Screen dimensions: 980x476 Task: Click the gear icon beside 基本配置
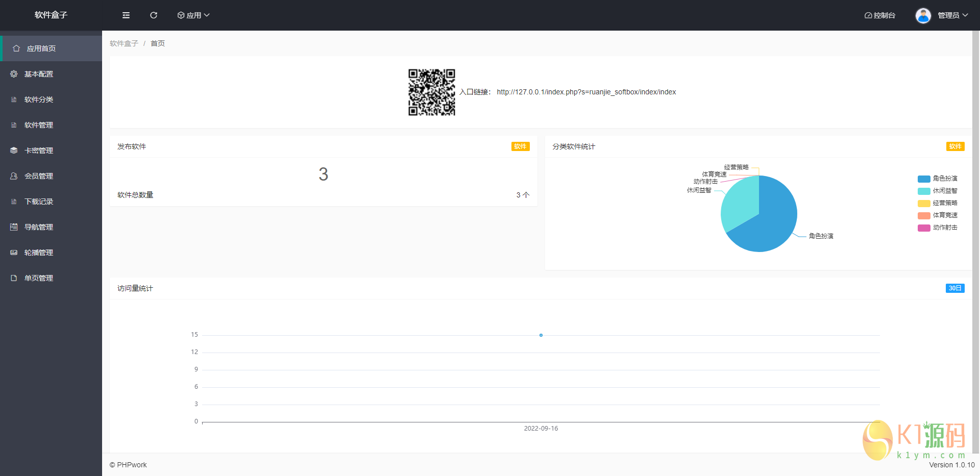tap(14, 74)
